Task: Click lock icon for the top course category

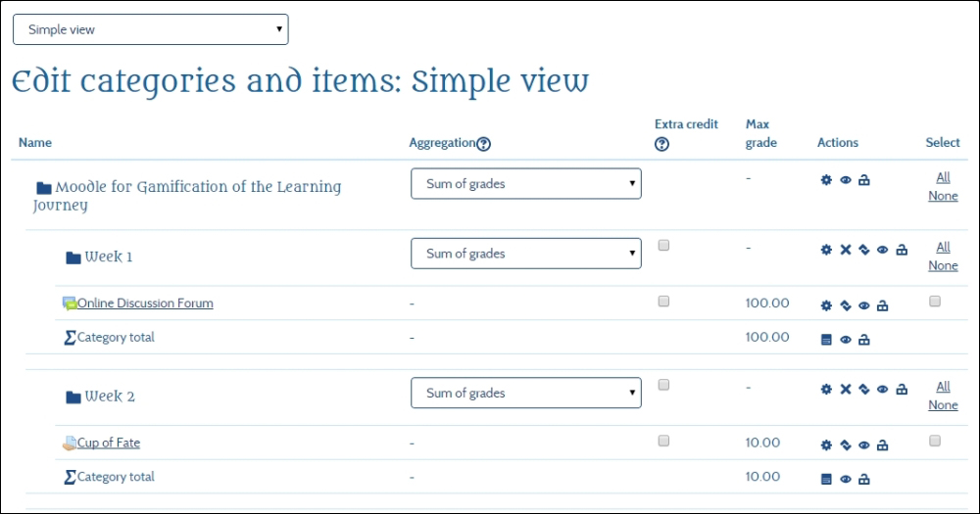Action: point(863,180)
